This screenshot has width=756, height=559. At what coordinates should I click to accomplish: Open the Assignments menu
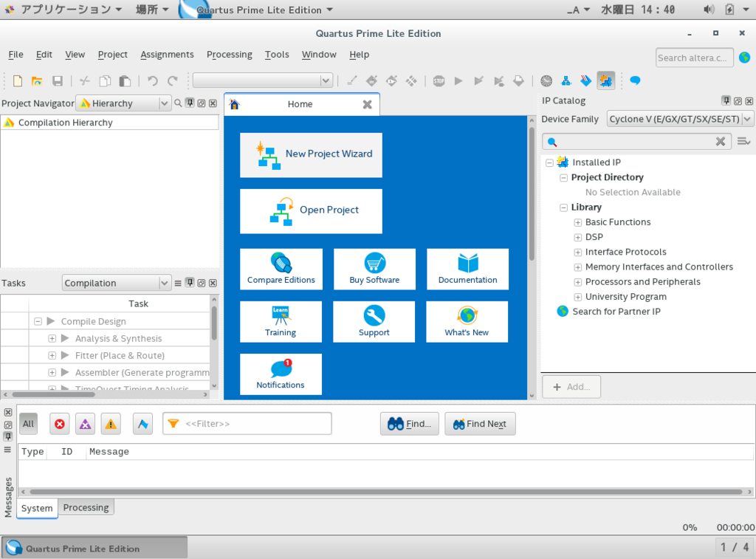click(x=167, y=55)
